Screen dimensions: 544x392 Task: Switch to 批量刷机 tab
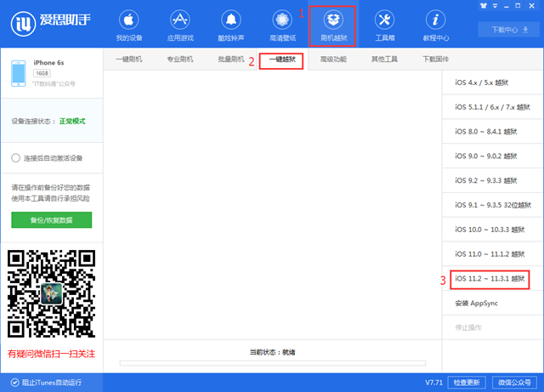click(231, 59)
